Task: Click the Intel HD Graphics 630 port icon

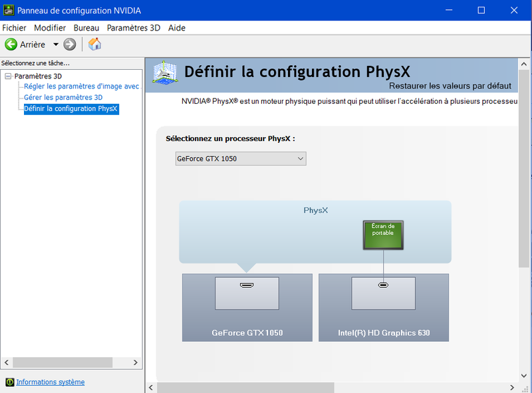Action: 383,286
